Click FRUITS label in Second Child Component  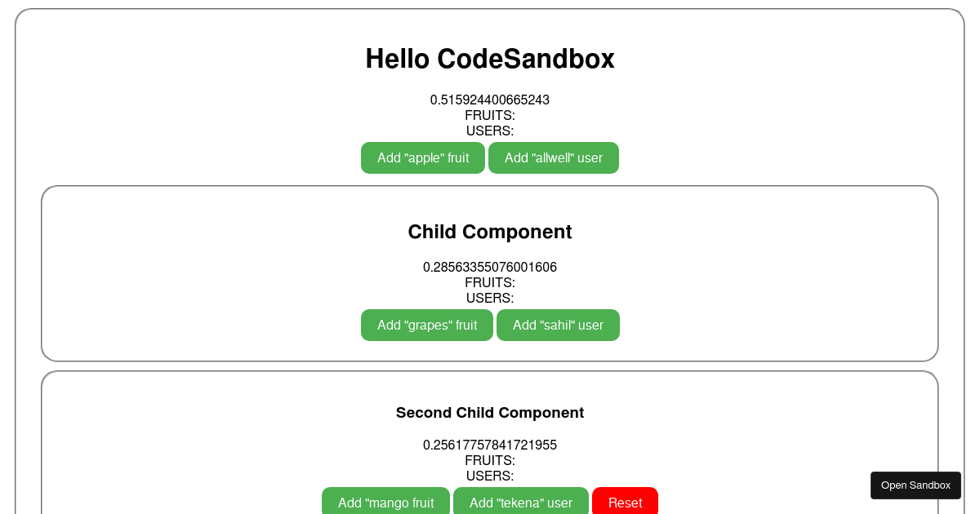click(490, 460)
